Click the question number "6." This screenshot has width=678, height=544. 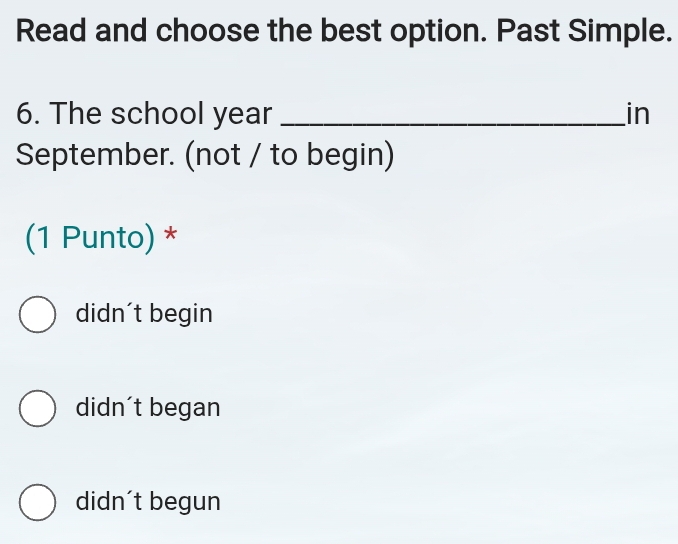tap(30, 114)
